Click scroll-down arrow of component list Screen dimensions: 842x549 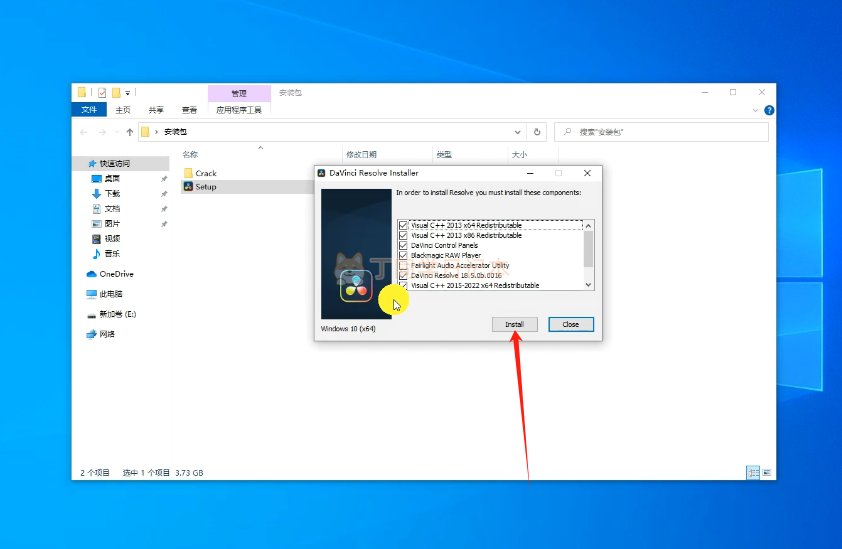(x=589, y=285)
